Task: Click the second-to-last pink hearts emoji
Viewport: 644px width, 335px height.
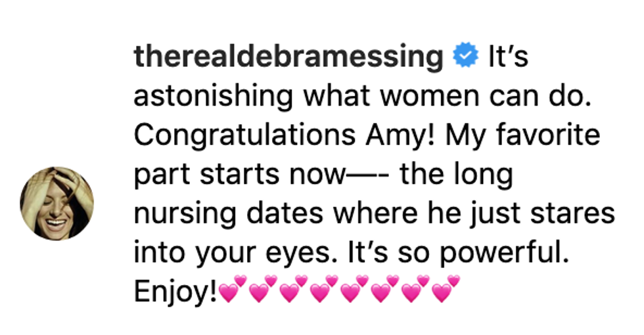Action: click(x=415, y=289)
